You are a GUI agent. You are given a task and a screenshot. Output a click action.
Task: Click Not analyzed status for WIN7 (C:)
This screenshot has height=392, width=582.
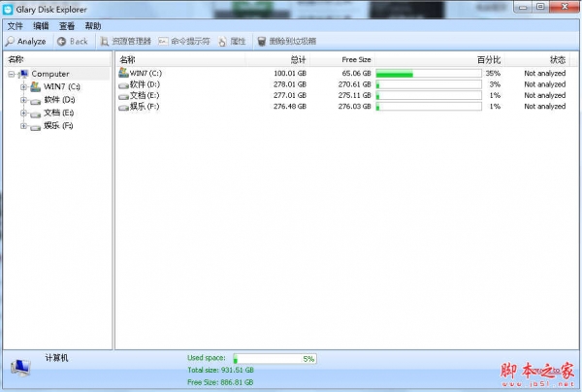pyautogui.click(x=545, y=73)
